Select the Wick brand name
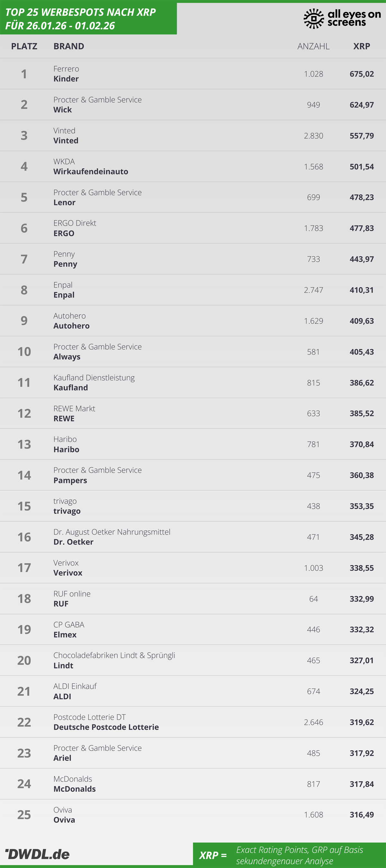Viewport: 386px width, 868px height. [x=63, y=110]
